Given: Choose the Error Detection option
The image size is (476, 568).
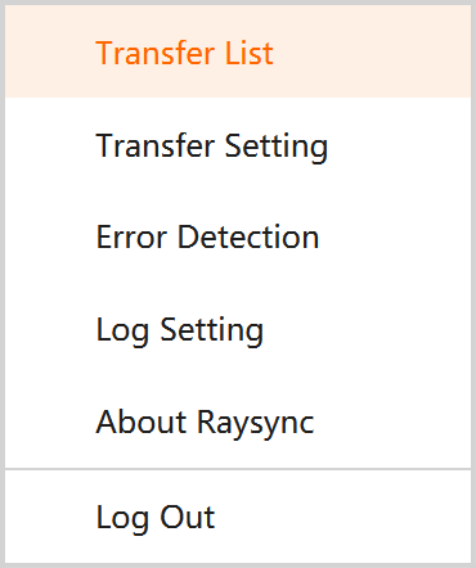Looking at the screenshot, I should coord(238,237).
